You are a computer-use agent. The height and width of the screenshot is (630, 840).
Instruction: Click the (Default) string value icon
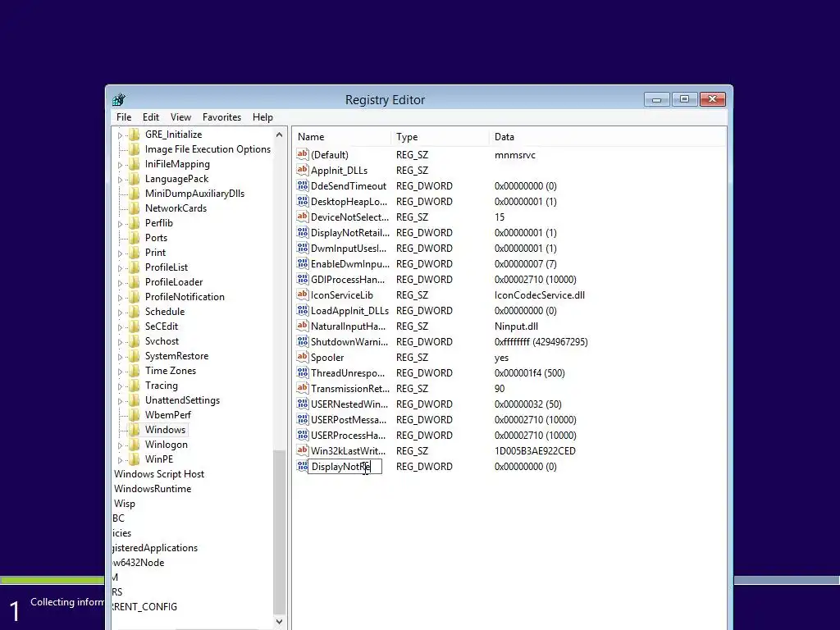click(302, 154)
